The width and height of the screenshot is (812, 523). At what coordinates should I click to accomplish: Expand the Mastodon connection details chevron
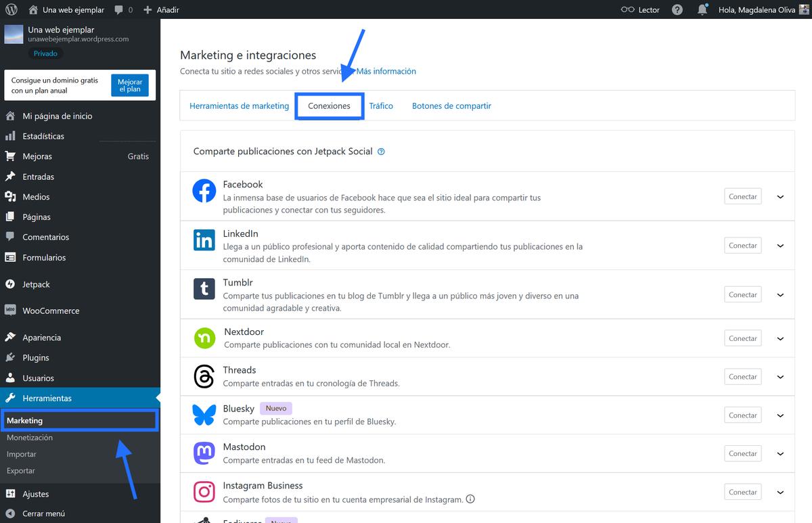click(781, 453)
